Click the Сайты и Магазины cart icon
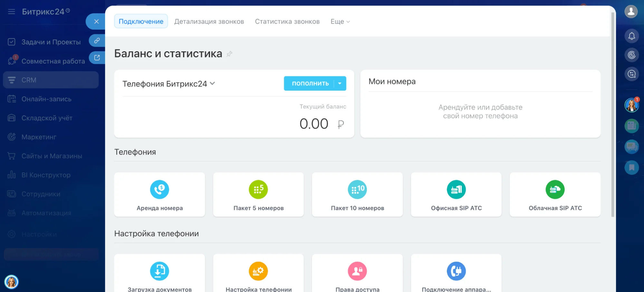This screenshot has width=644, height=292. point(12,156)
